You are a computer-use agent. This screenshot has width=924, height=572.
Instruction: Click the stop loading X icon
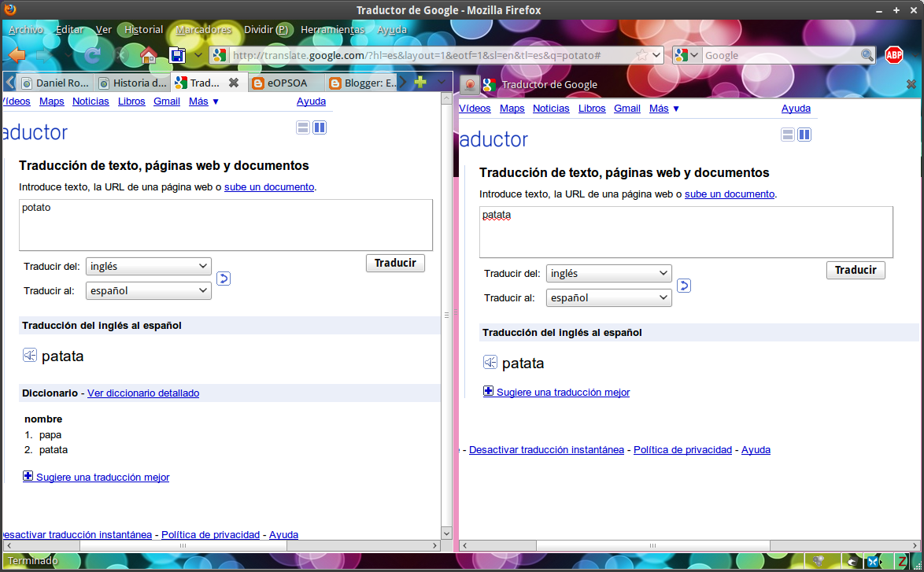coord(121,55)
